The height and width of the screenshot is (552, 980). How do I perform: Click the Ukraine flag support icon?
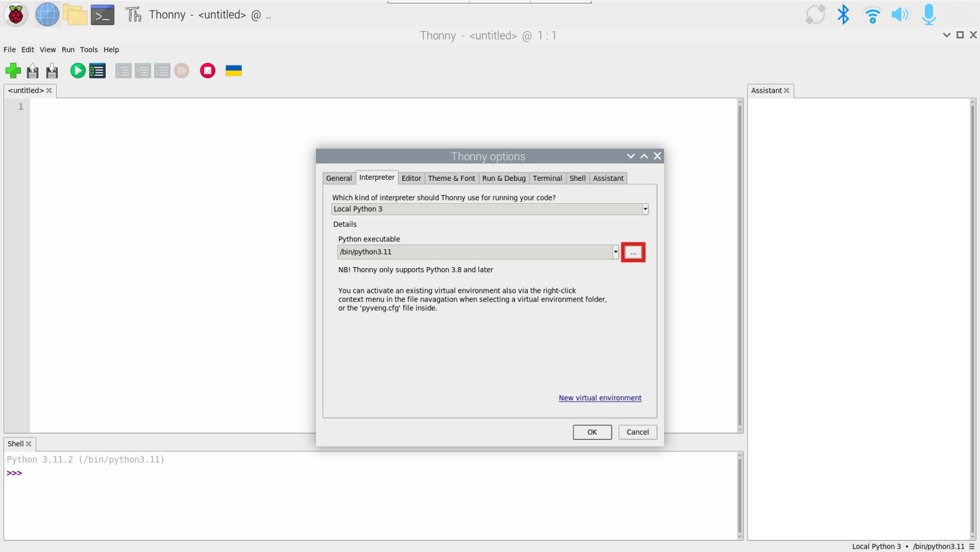[234, 71]
